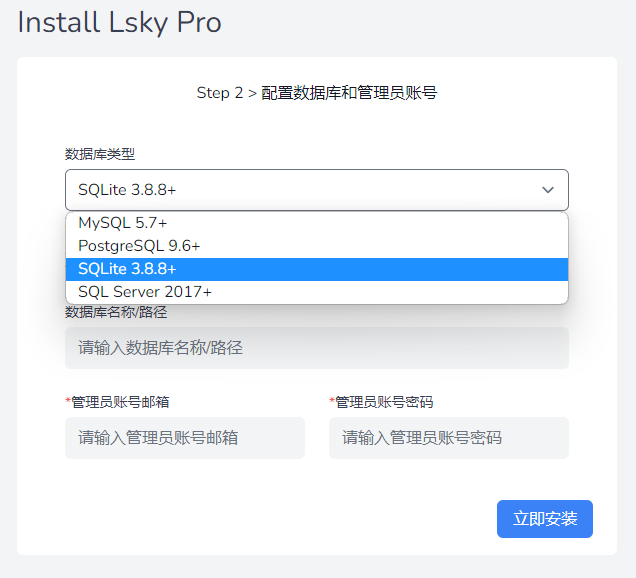
Task: Click the red asterisk before 管理员账号密码
Action: 332,401
